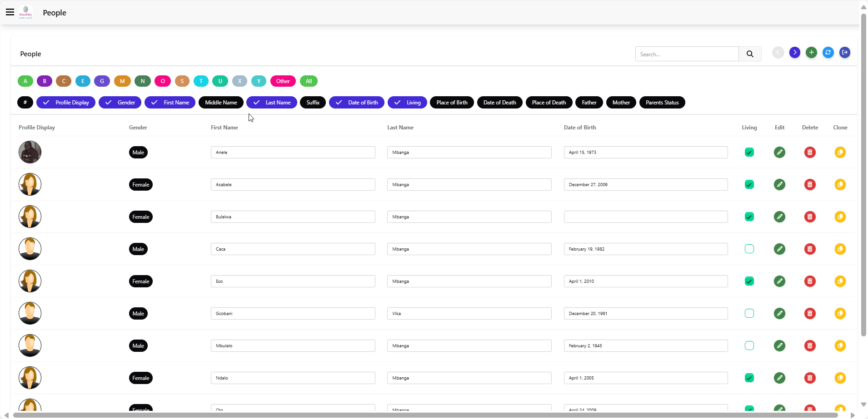This screenshot has height=419, width=868.
Task: Refresh the people list
Action: point(828,53)
